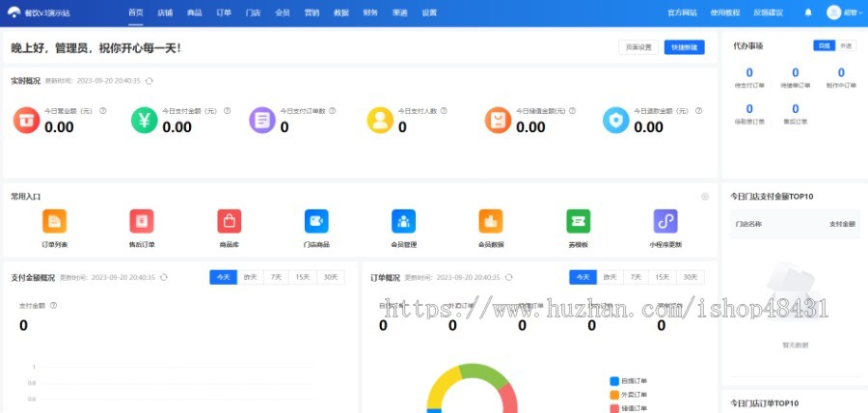Open the 售后订单 shortcut icon
Image resolution: width=868 pixels, height=413 pixels.
tap(142, 221)
